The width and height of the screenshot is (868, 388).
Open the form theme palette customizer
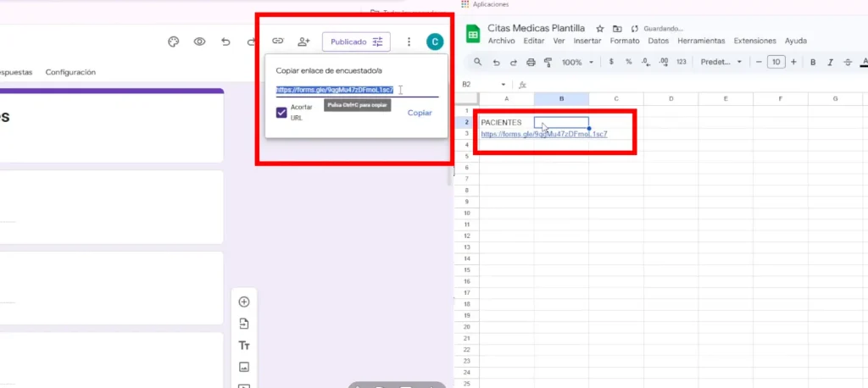(173, 42)
